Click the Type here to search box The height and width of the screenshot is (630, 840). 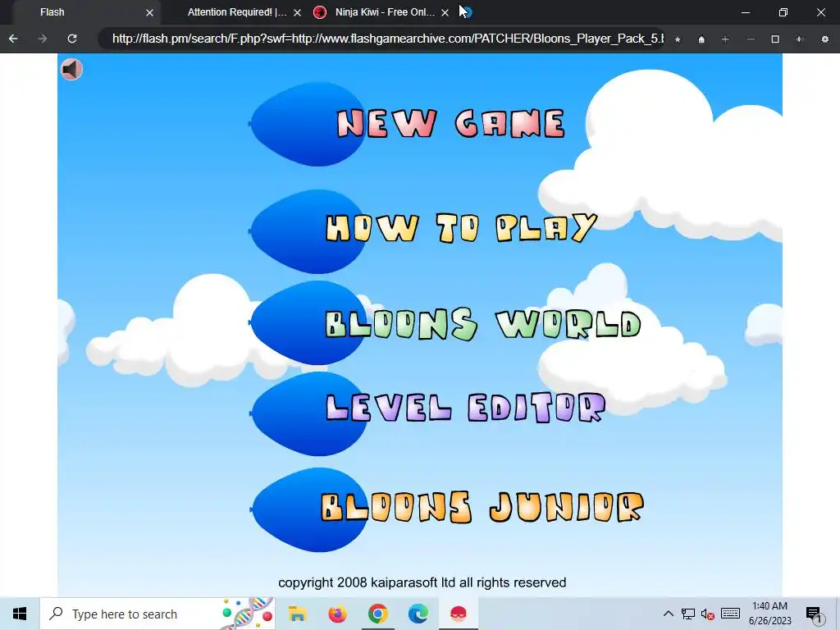click(x=157, y=614)
